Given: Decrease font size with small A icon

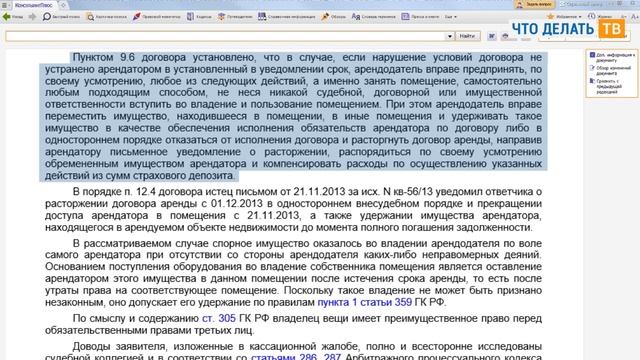Looking at the screenshot, I should [623, 17].
